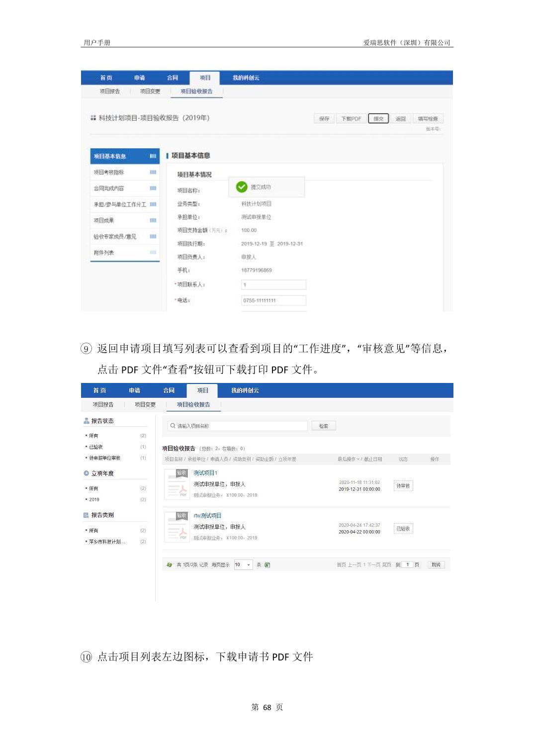
Task: Filter by 待申报单位审核 status
Action: (x=104, y=458)
